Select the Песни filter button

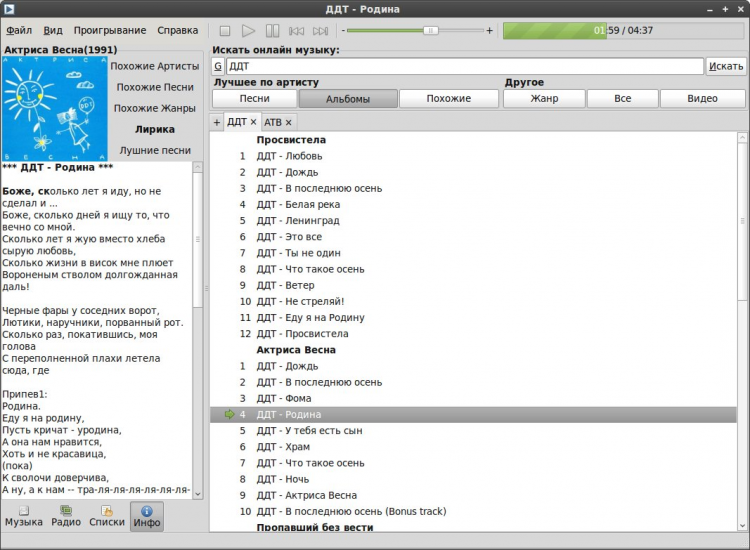coord(254,99)
